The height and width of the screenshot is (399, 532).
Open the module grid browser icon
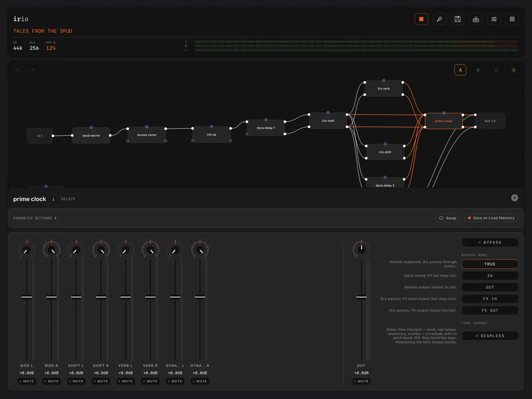pyautogui.click(x=512, y=19)
